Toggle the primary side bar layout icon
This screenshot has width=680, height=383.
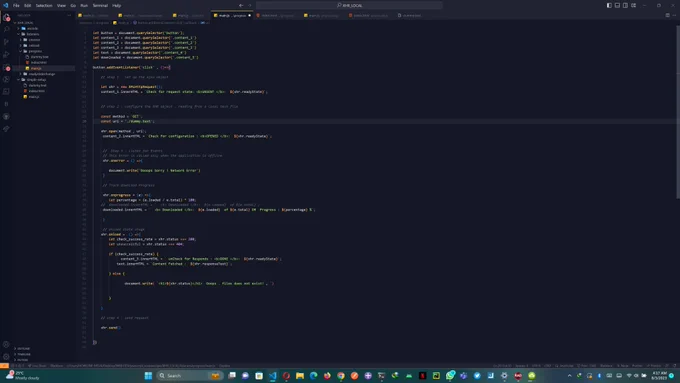pos(609,5)
